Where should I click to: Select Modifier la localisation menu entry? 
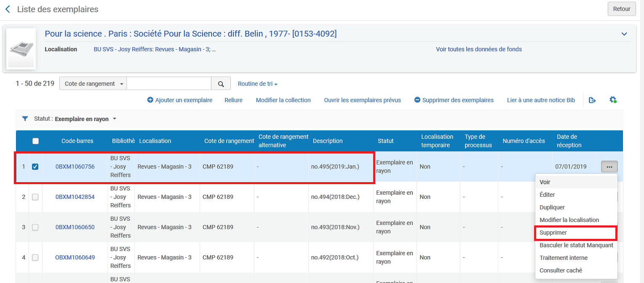pos(576,220)
